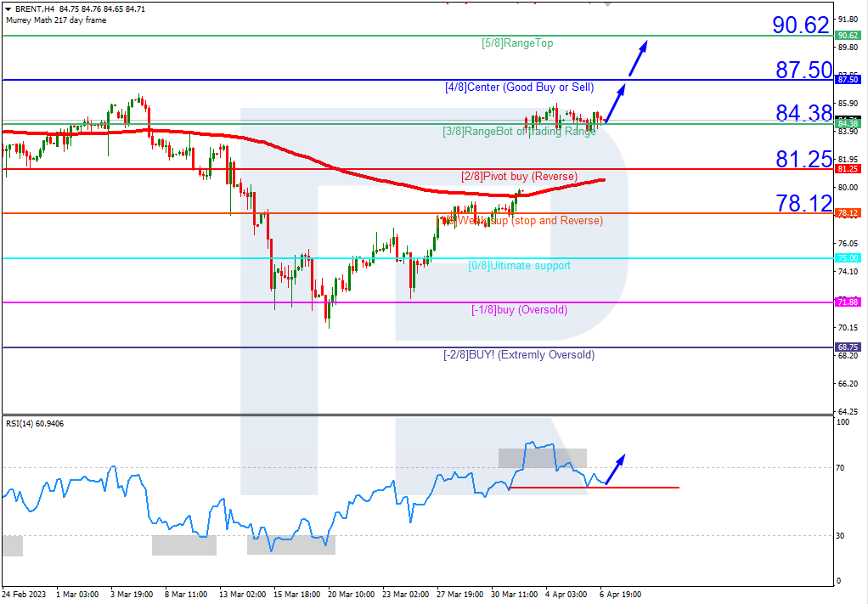868x604 pixels.
Task: Click the green 90.62 axis price tag
Action: [x=848, y=36]
